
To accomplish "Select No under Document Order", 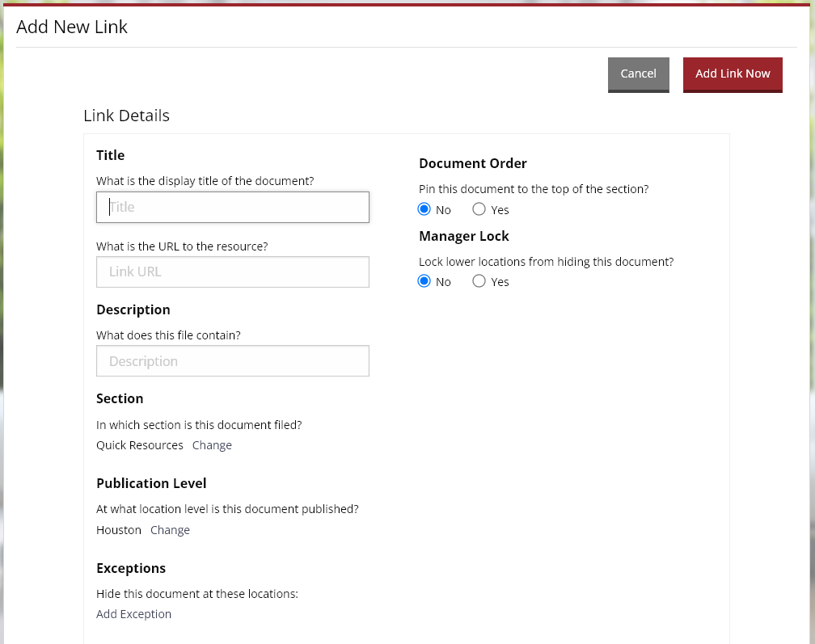I will point(424,209).
